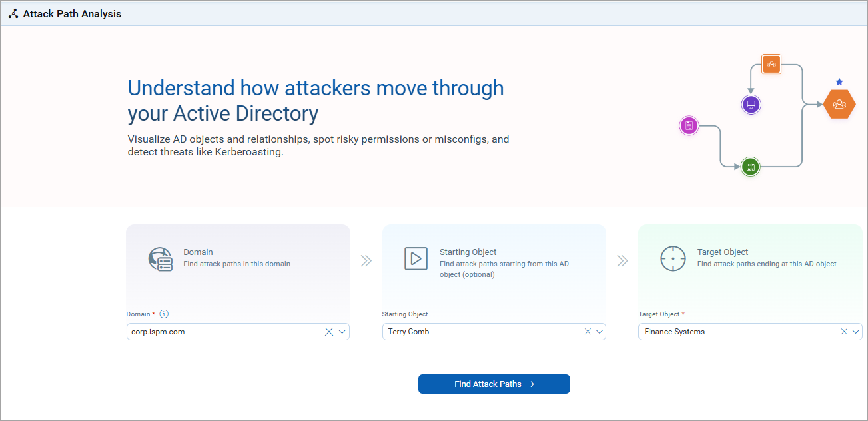The image size is (868, 421).
Task: Expand the Target Object dropdown
Action: pos(855,331)
